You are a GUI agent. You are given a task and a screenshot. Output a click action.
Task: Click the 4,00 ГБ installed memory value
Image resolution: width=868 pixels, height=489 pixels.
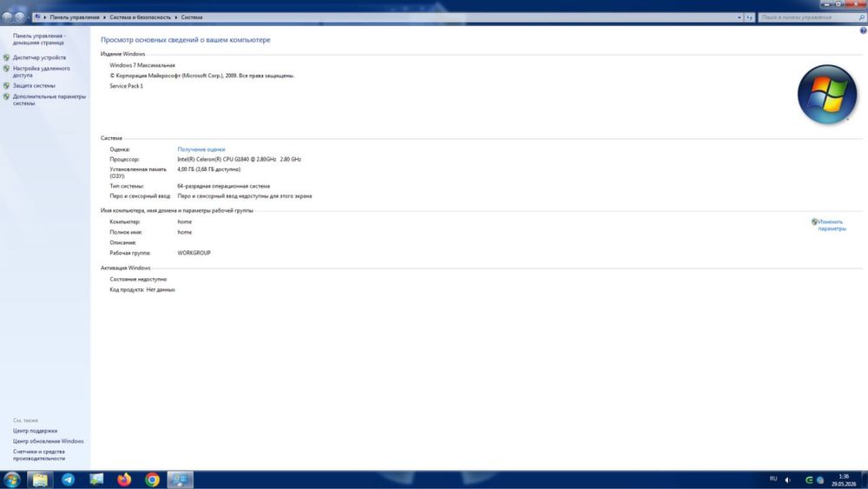pos(208,169)
